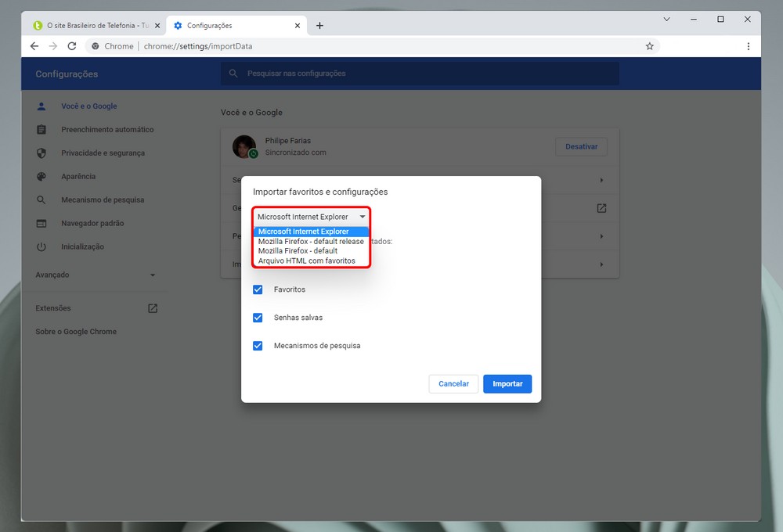Click the Aparência palette icon
Viewport: 783px width, 532px height.
coord(41,177)
